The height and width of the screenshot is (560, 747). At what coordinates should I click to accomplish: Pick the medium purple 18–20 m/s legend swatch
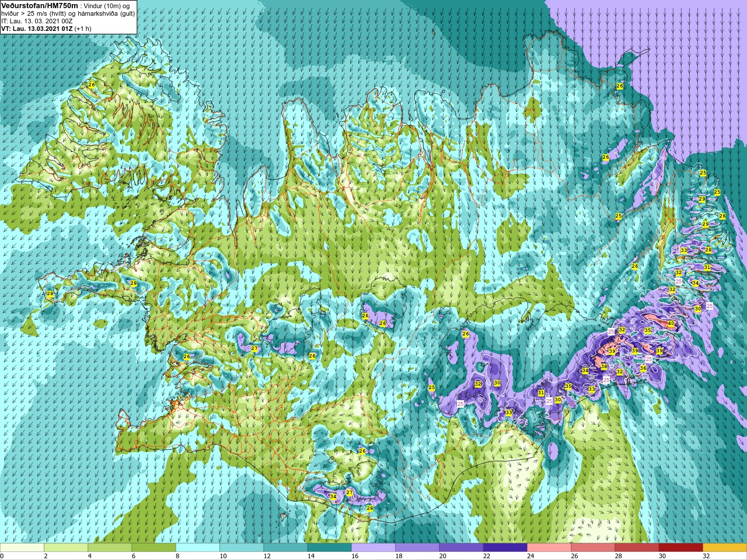[x=417, y=548]
